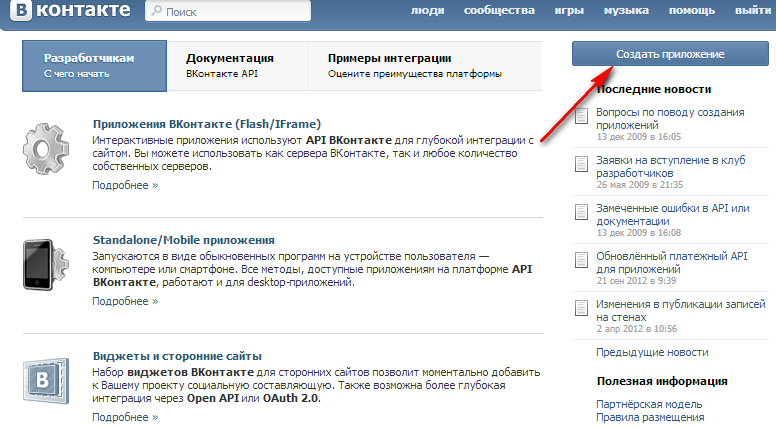Click the gear icon for Flash/IFrame applications
The height and width of the screenshot is (428, 776).
tap(46, 148)
